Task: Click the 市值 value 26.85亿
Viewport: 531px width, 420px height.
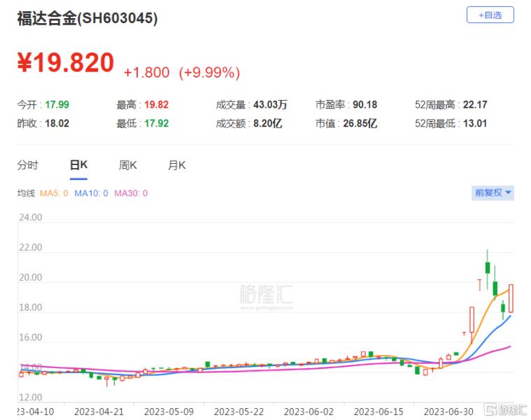Action: point(360,123)
